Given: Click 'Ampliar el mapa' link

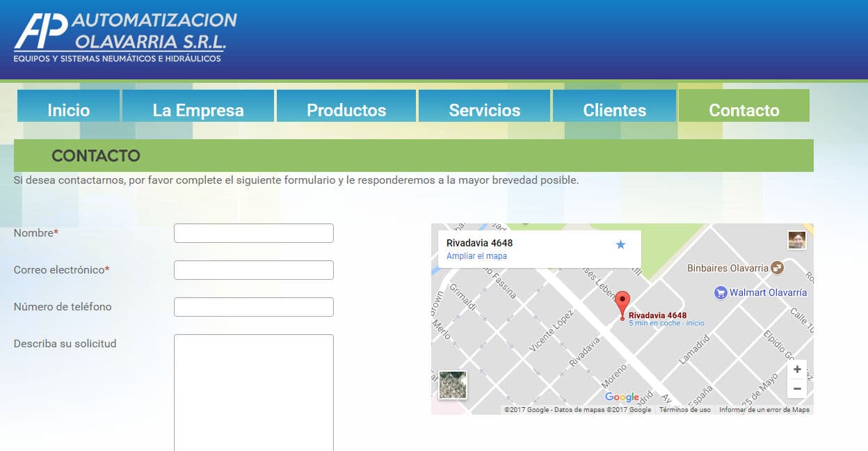Looking at the screenshot, I should tap(476, 256).
